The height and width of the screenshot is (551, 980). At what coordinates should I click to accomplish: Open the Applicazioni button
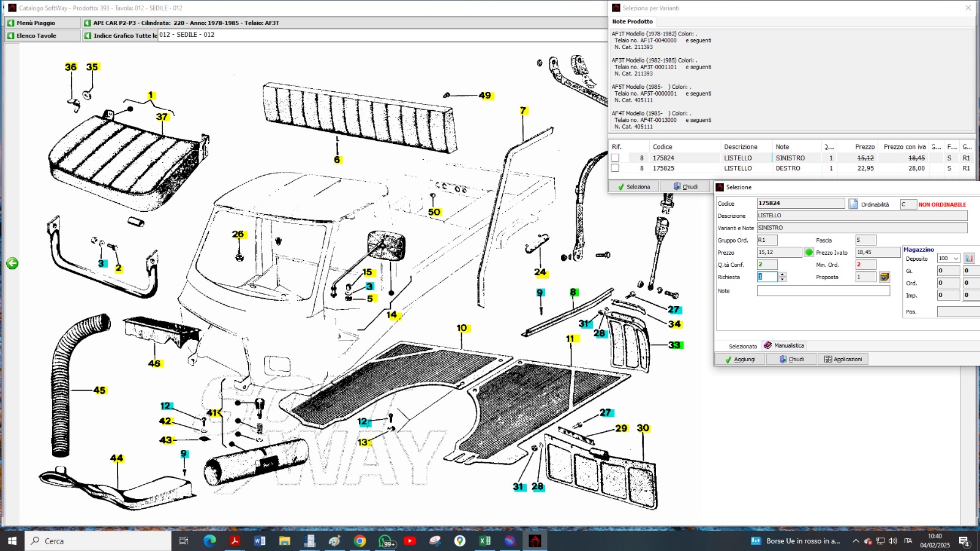tap(843, 359)
